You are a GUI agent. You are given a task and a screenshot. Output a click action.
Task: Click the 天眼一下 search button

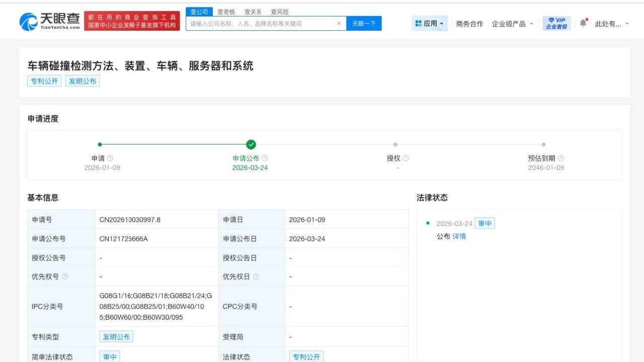[364, 23]
